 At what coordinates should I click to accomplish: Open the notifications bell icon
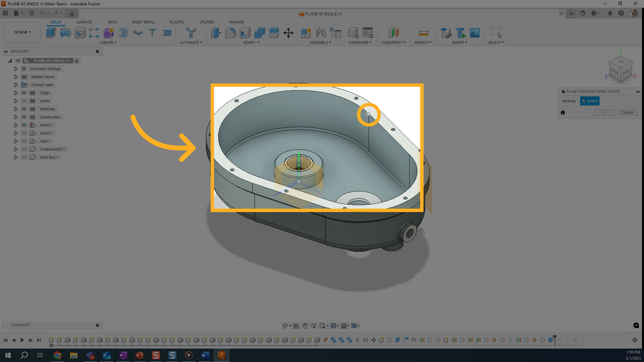point(610,13)
